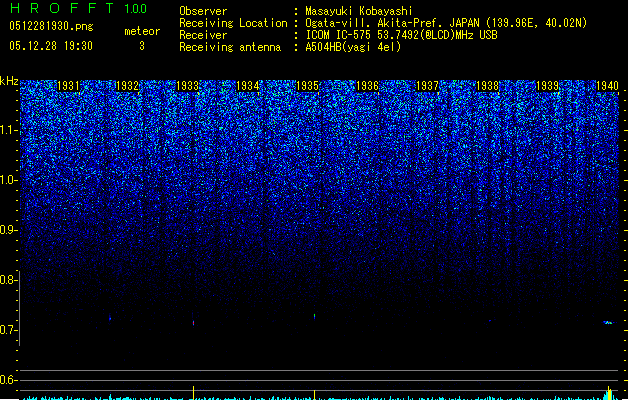629x400 pixels.
Task: Click the HROFFT 1.0.0 title text
Action: [79, 8]
